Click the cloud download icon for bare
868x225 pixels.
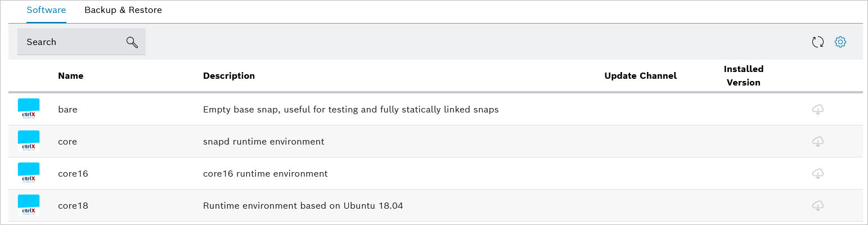(818, 110)
